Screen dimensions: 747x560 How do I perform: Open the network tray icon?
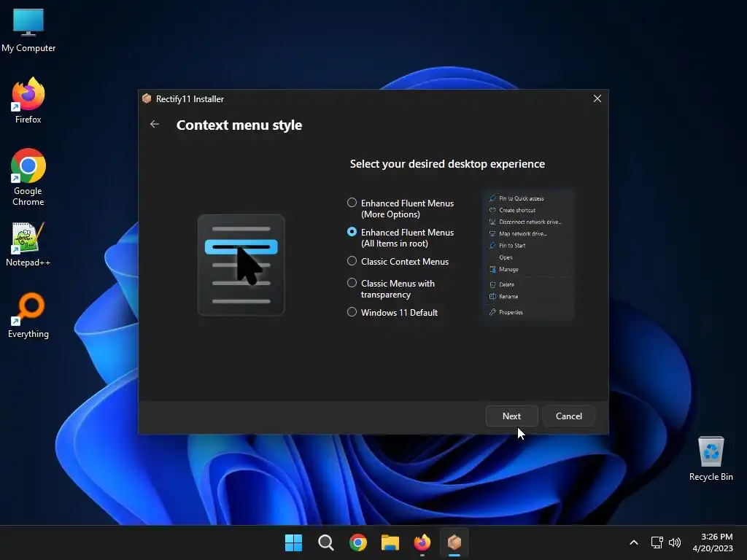pos(657,542)
